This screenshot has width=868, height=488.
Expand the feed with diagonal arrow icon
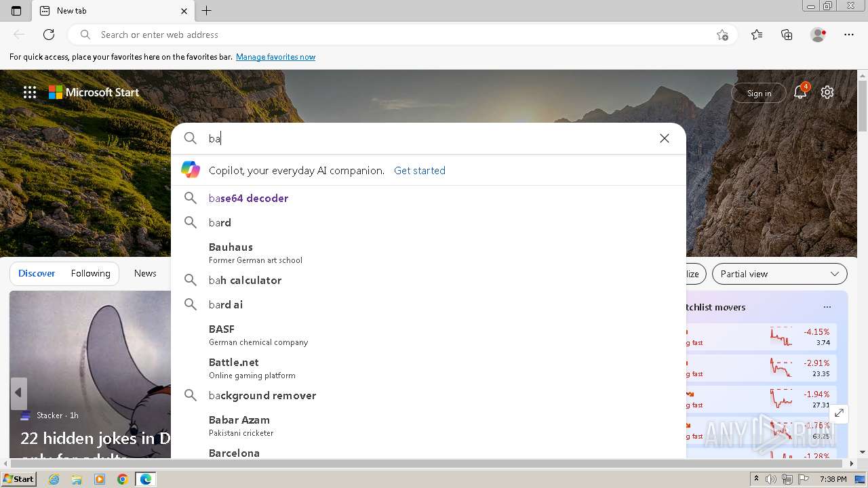point(839,413)
